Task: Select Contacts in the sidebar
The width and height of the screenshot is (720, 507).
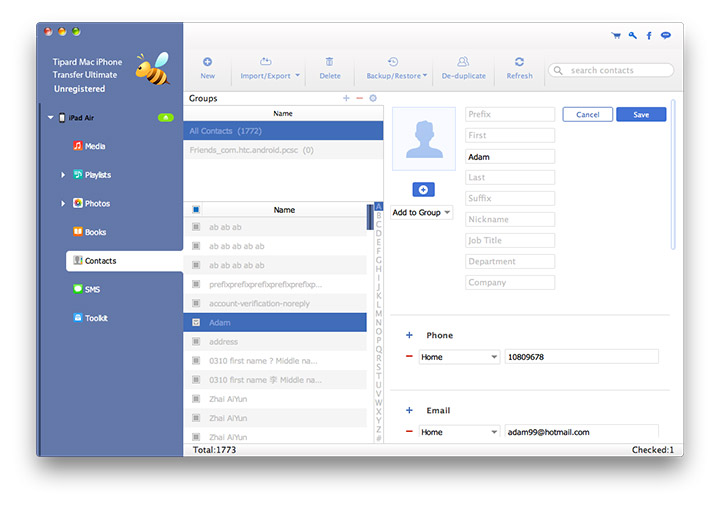Action: click(124, 261)
